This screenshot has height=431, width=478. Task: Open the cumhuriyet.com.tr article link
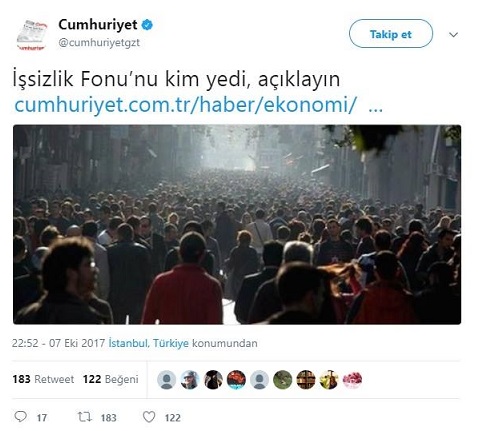pos(199,105)
